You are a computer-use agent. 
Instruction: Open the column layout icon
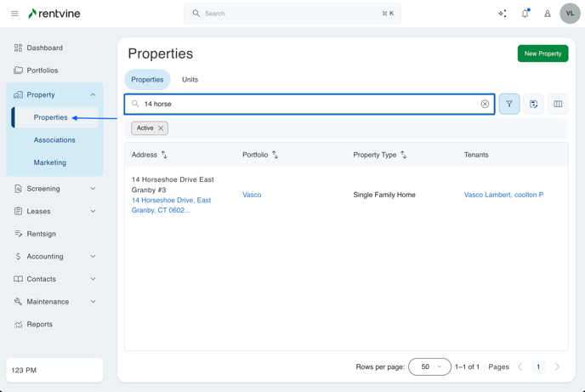point(558,104)
